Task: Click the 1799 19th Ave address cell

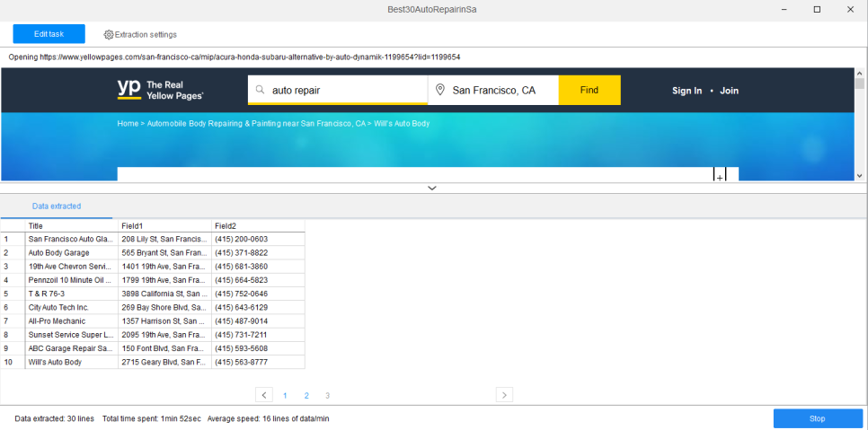Action: [x=164, y=280]
